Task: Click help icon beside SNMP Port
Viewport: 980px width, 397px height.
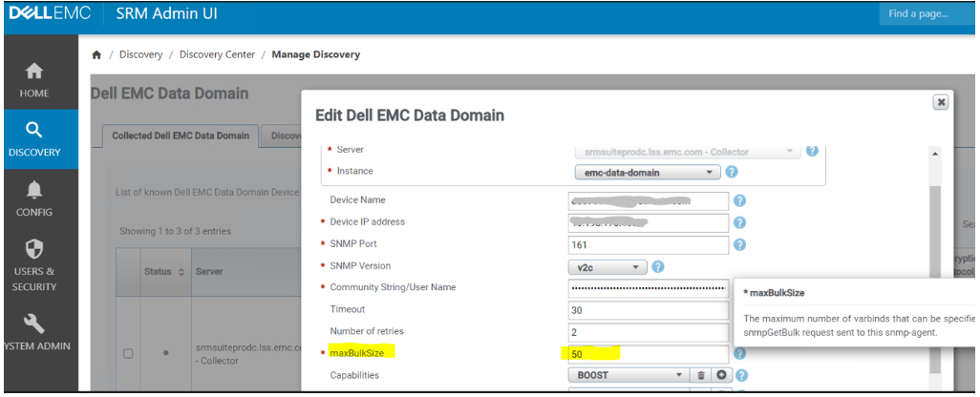Action: pyautogui.click(x=739, y=244)
